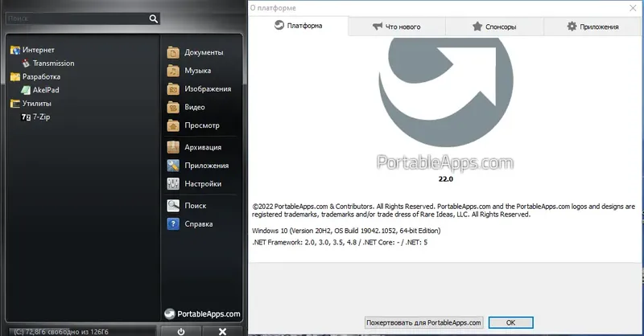Click the PortableApps.com logo in menu footer
The width and height of the screenshot is (644, 336).
[x=169, y=313]
